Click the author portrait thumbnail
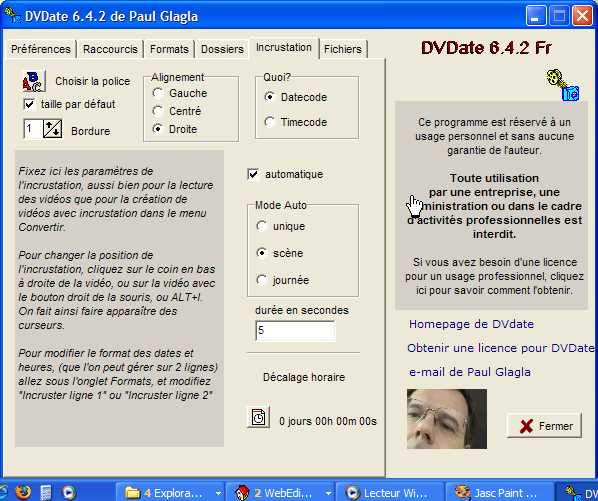The image size is (598, 501). [447, 419]
